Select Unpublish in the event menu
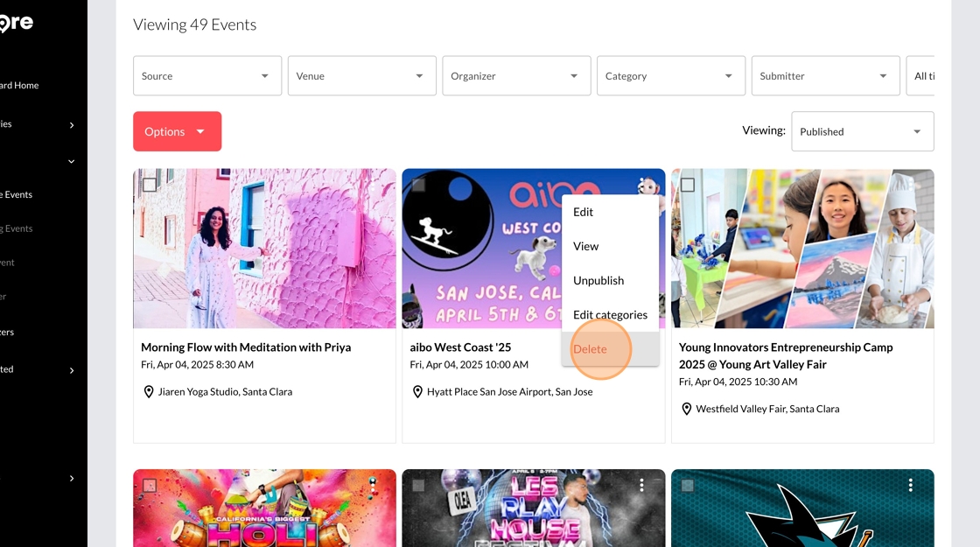 tap(610, 281)
